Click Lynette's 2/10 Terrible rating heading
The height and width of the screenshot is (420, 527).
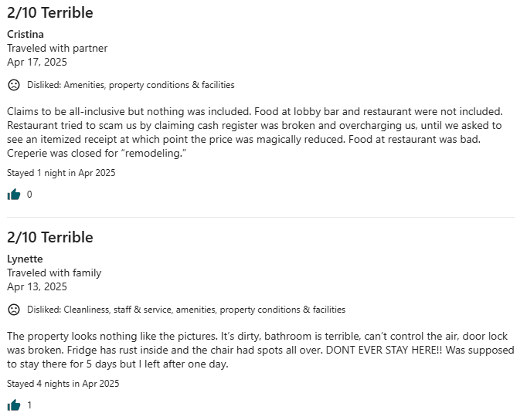(x=50, y=237)
